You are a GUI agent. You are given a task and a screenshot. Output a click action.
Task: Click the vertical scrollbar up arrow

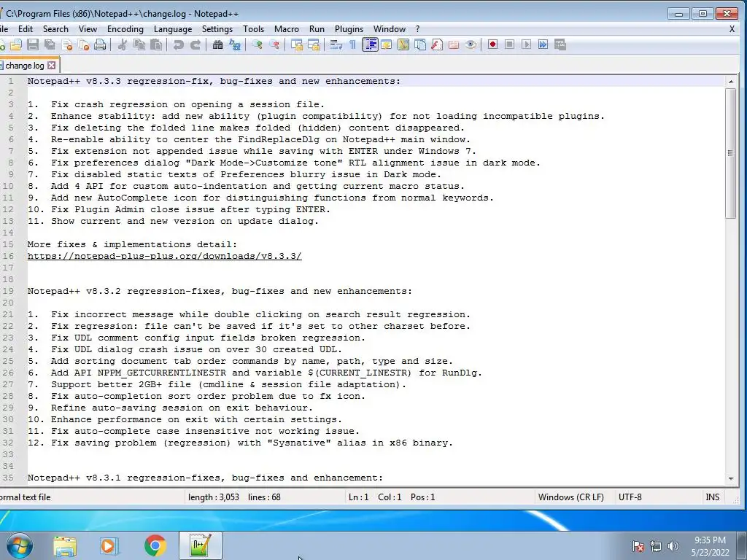click(731, 82)
